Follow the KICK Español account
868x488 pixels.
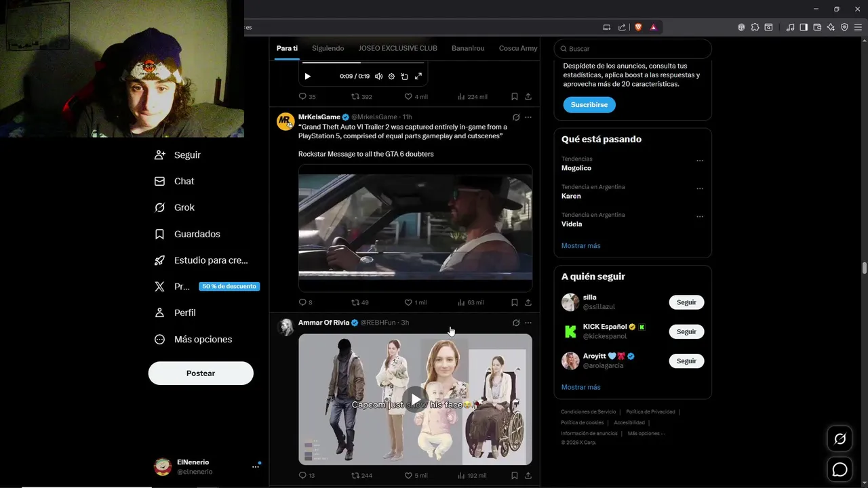point(686,331)
